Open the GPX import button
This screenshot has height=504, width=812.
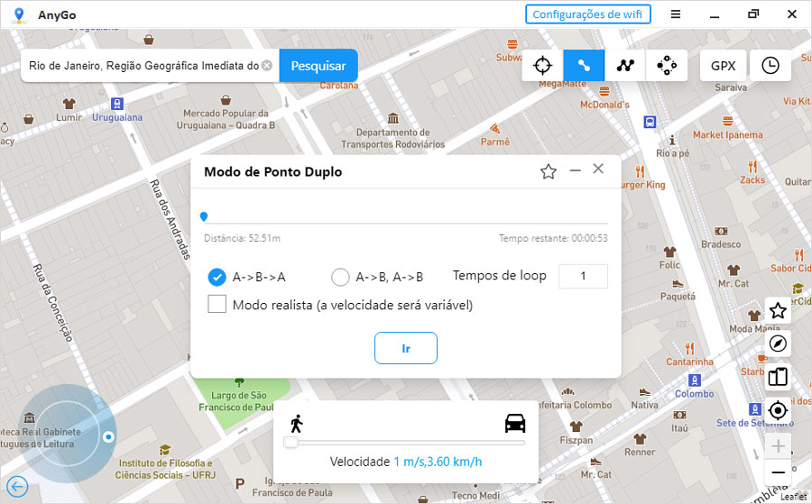point(723,66)
